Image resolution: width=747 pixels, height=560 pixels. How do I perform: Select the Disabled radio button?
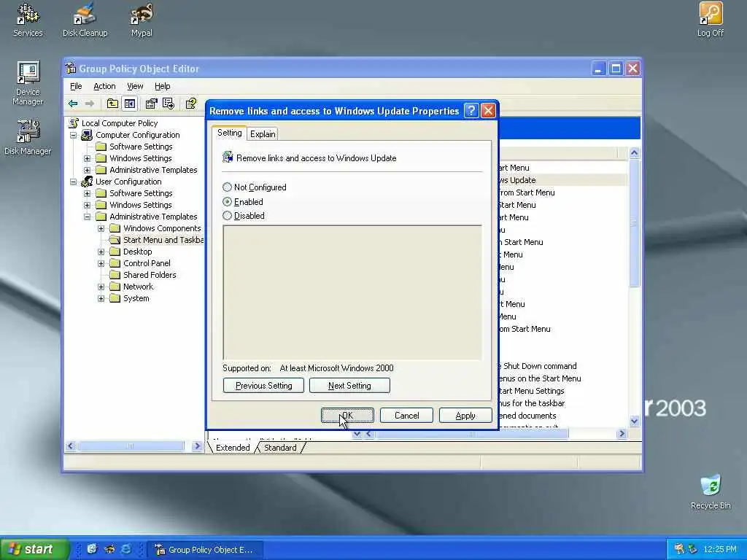(x=228, y=216)
